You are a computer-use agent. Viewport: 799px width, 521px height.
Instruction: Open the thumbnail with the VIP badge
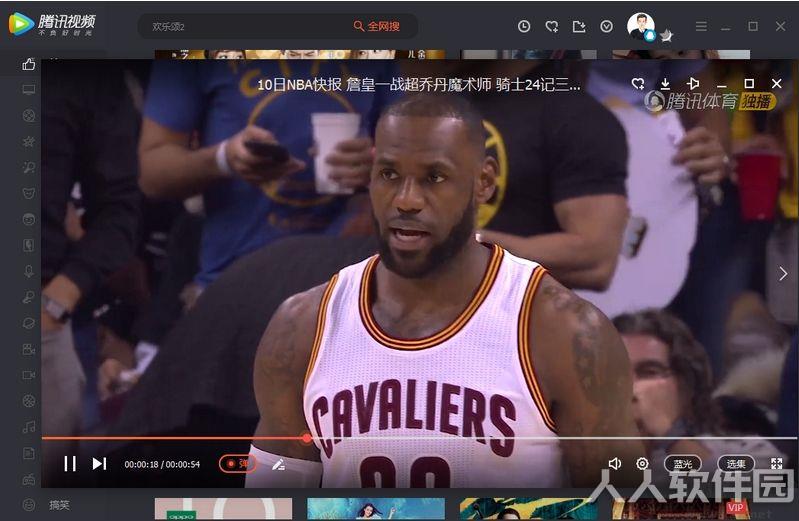[681, 509]
